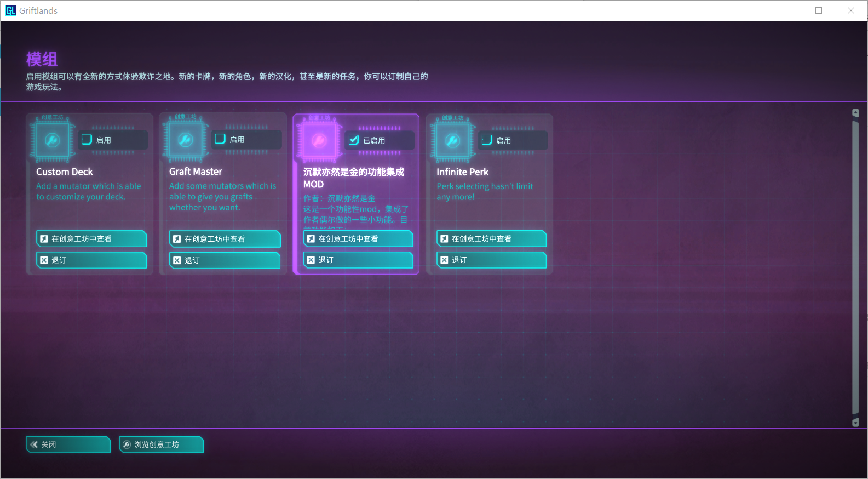Select the Graft Master title text
Screen dimensions: 868x479
[196, 172]
